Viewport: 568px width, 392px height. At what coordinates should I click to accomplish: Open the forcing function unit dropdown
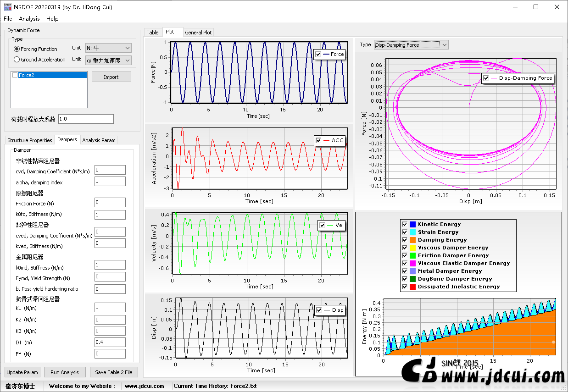coord(108,48)
